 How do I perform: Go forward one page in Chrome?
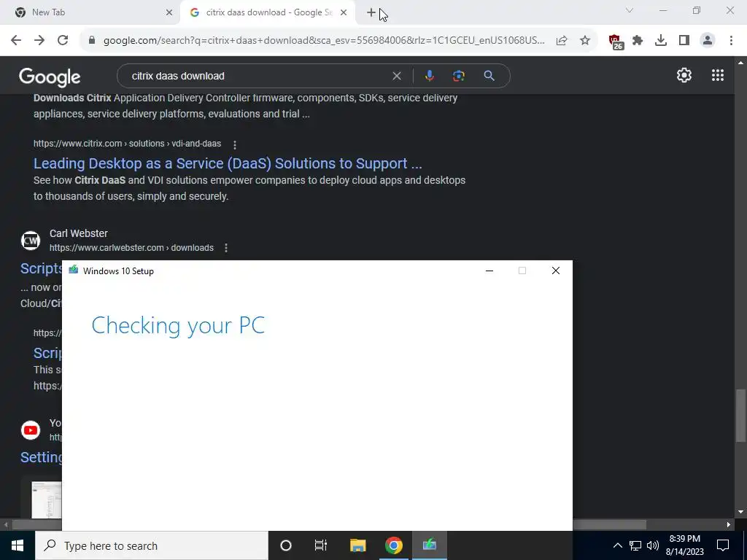tap(39, 41)
